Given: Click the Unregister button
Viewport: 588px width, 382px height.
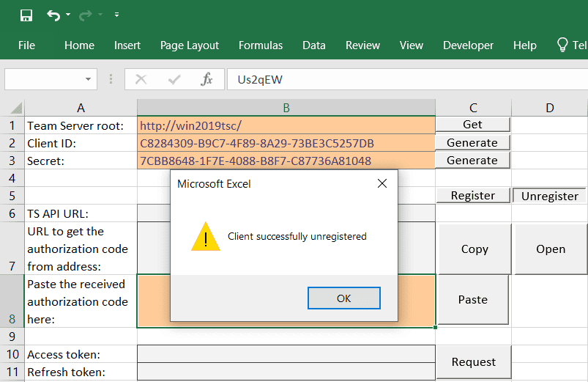Looking at the screenshot, I should coord(550,196).
